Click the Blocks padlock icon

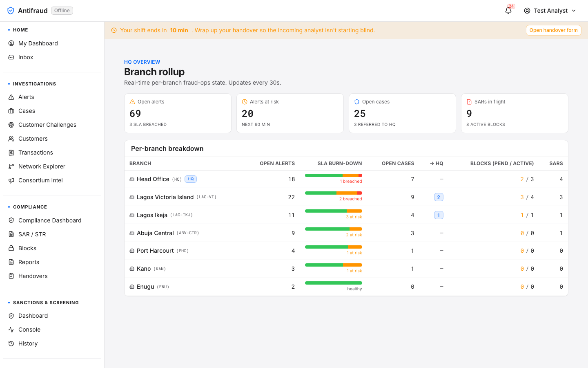pos(11,248)
